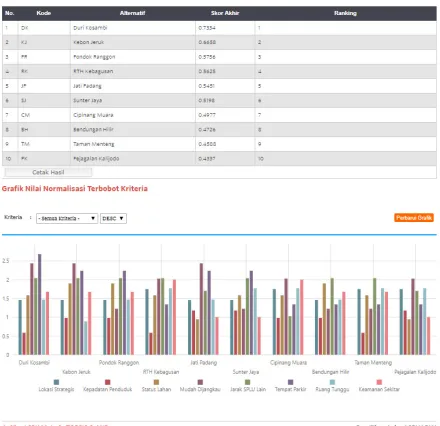Click score value 0.7334

point(207,28)
